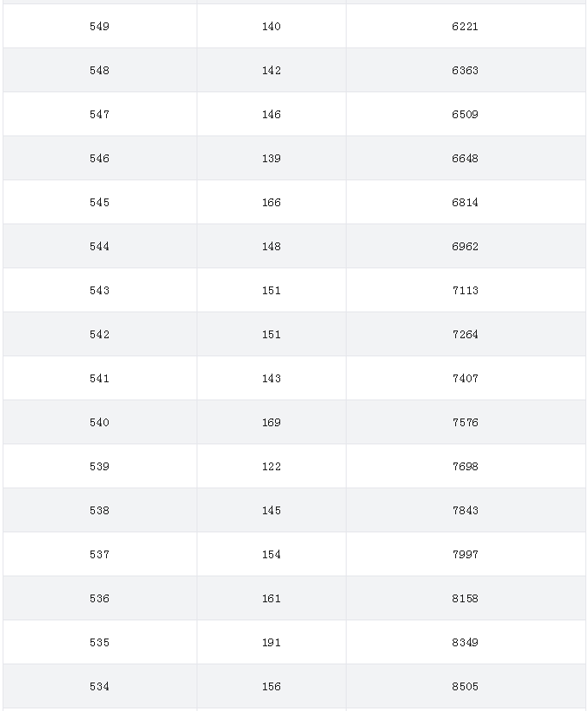The height and width of the screenshot is (711, 588).
Task: Select the score cell 545
Action: pos(100,202)
